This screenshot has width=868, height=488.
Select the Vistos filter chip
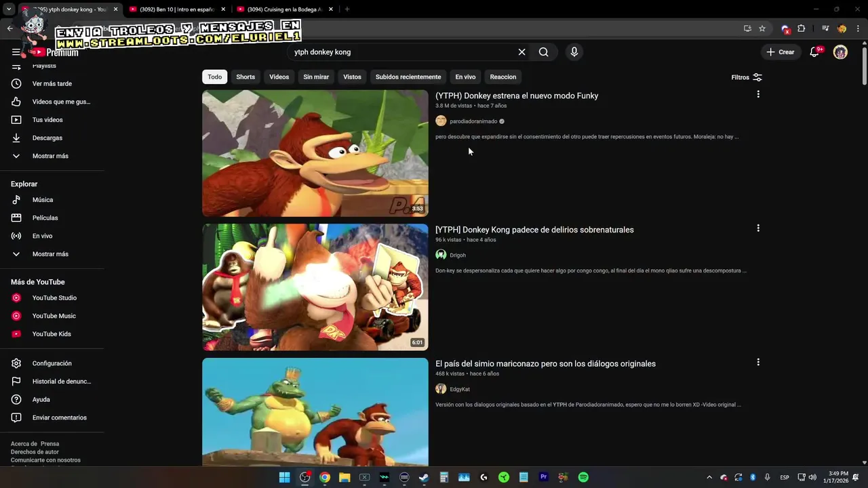[x=353, y=77]
